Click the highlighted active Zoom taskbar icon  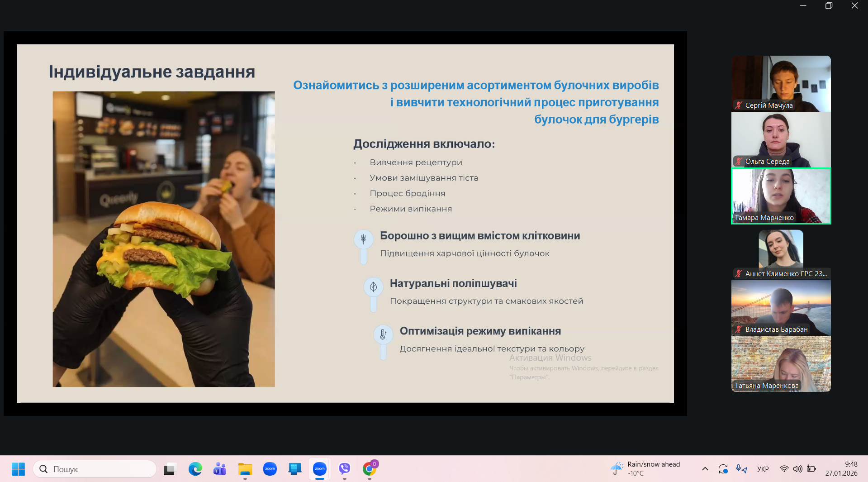[320, 469]
